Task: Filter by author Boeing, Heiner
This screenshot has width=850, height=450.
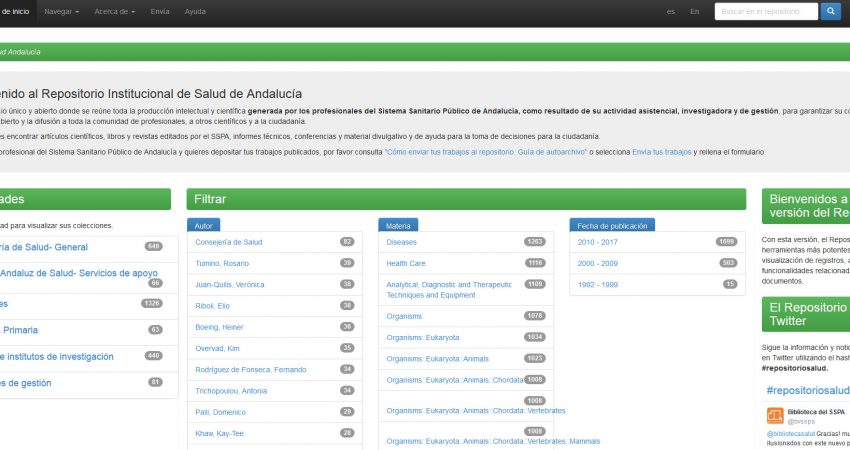Action: coord(220,327)
